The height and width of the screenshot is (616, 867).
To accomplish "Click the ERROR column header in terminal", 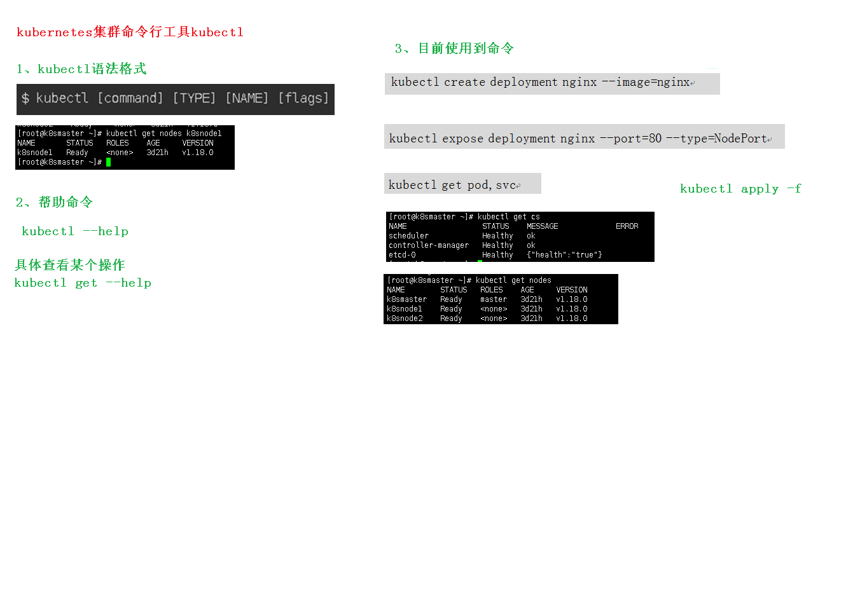I will [x=627, y=226].
